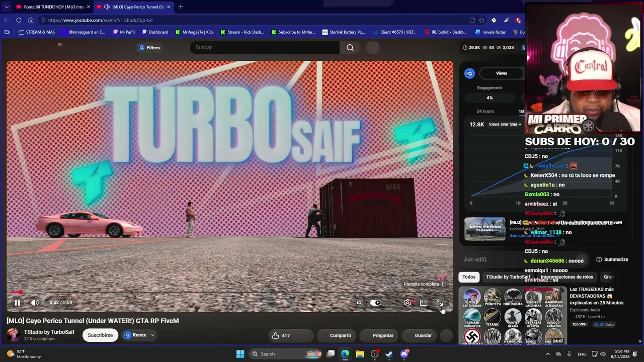Open the taskbar clock and calendar

622,354
